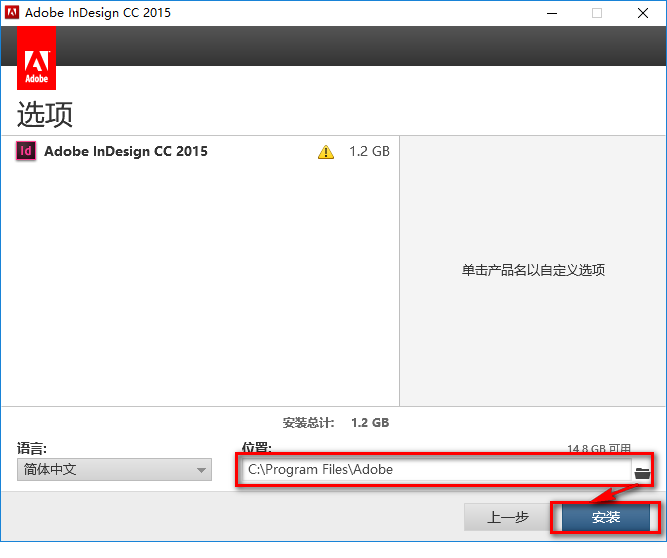
Task: Go back with the 上一步 button
Action: point(508,517)
